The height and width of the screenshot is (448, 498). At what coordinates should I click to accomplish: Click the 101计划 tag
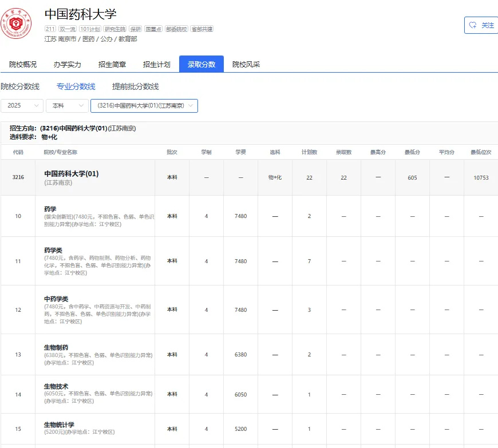coord(90,29)
